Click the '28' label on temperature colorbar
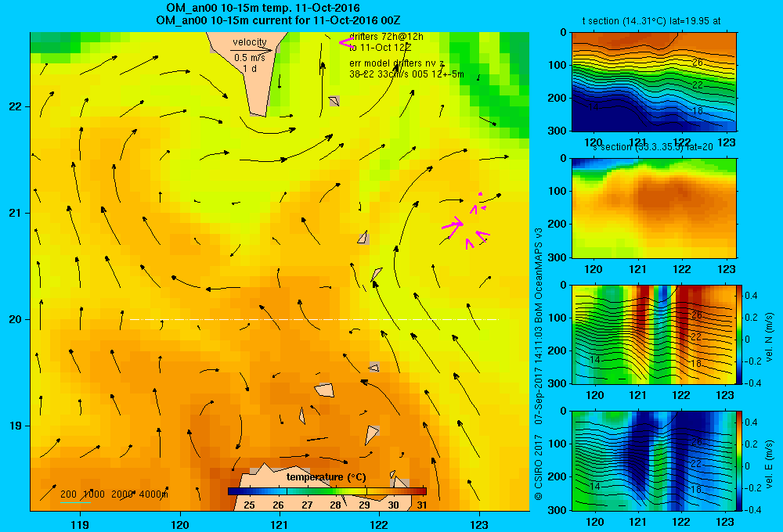The width and height of the screenshot is (783, 532). pyautogui.click(x=336, y=505)
